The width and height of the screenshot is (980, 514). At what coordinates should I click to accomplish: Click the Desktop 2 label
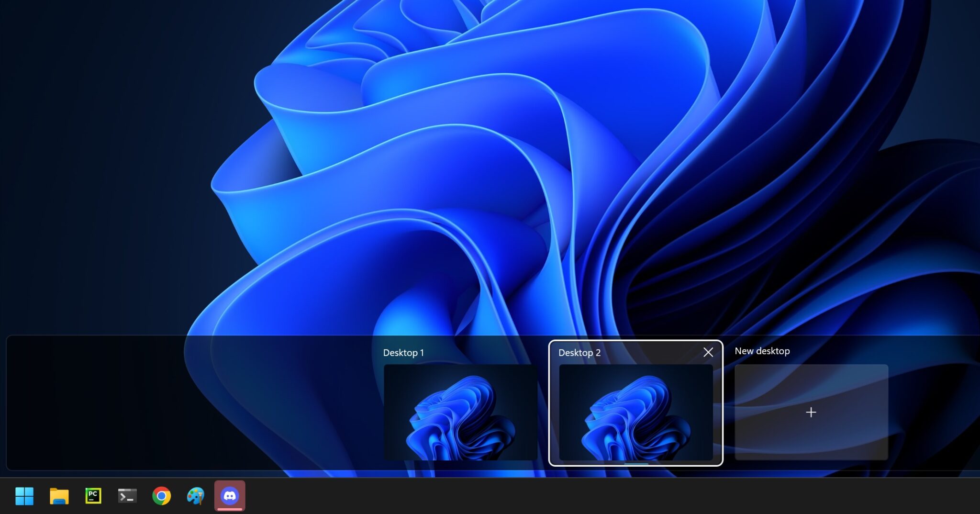click(x=580, y=353)
